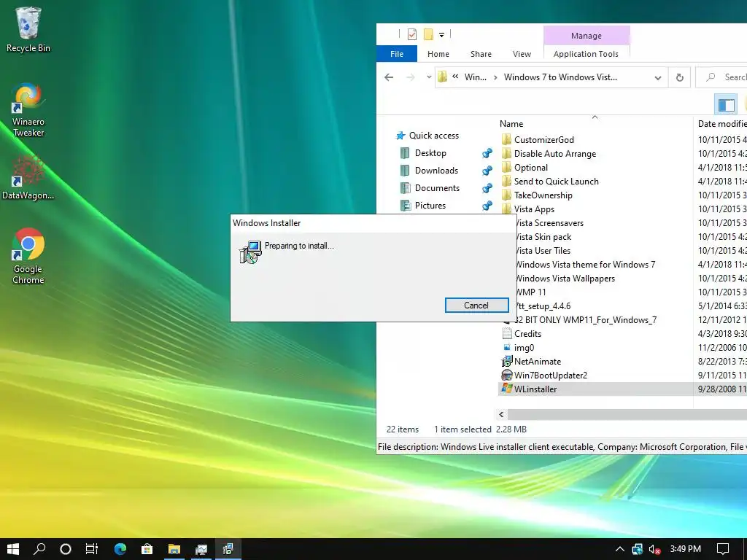Open the DataWagon desktop shortcut
This screenshot has height=560, width=747.
click(28, 178)
